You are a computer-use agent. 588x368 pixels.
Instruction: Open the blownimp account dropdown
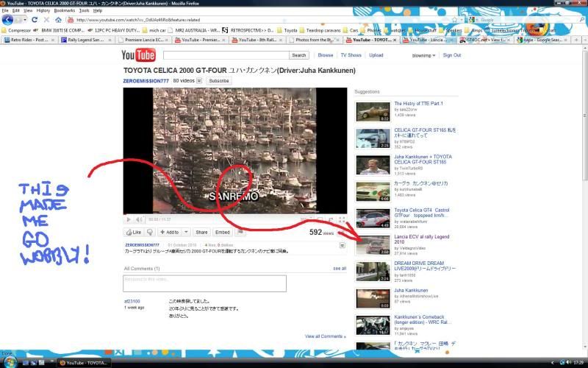[423, 55]
